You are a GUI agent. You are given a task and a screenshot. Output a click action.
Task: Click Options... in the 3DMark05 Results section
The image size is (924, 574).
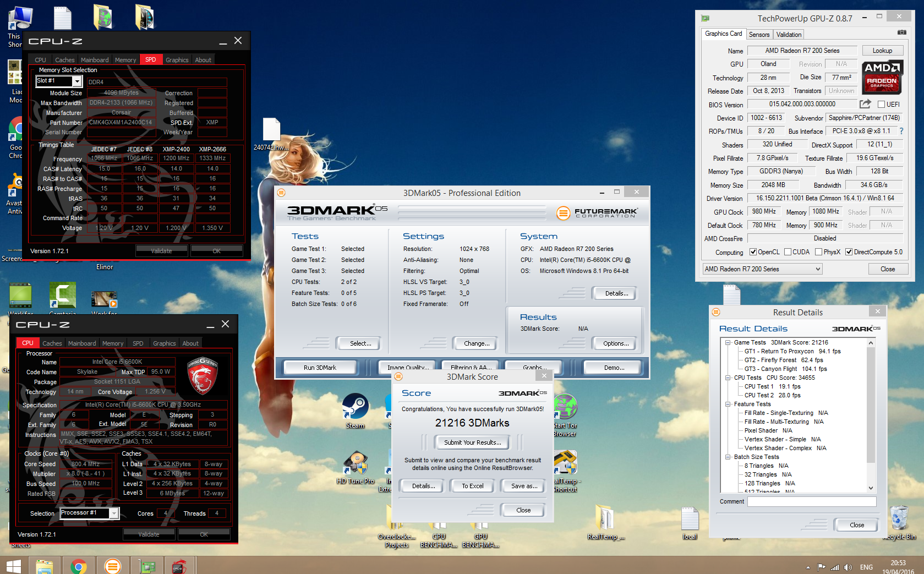[616, 343]
